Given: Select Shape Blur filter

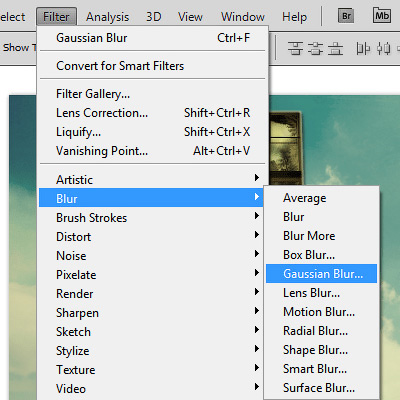Looking at the screenshot, I should pos(321,350).
